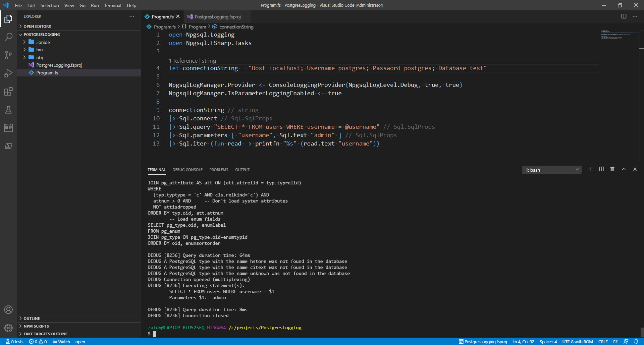Open the Source Control view
The height and width of the screenshot is (345, 644).
8,55
